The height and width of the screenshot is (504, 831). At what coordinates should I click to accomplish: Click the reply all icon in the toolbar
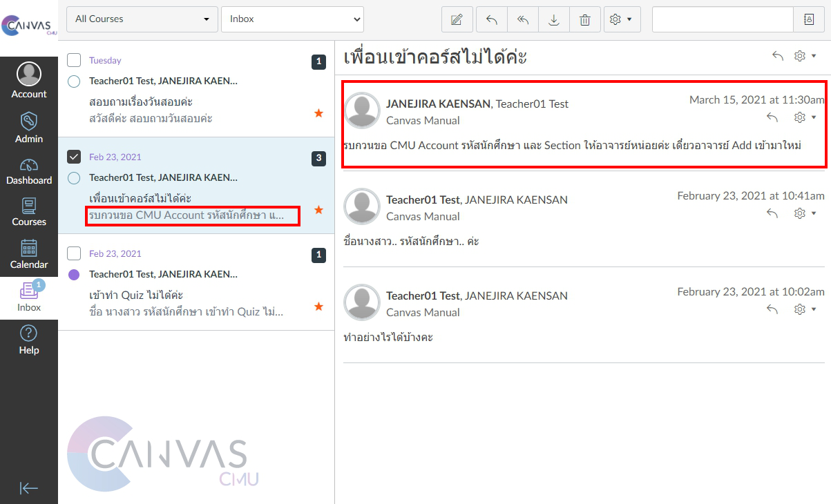523,19
